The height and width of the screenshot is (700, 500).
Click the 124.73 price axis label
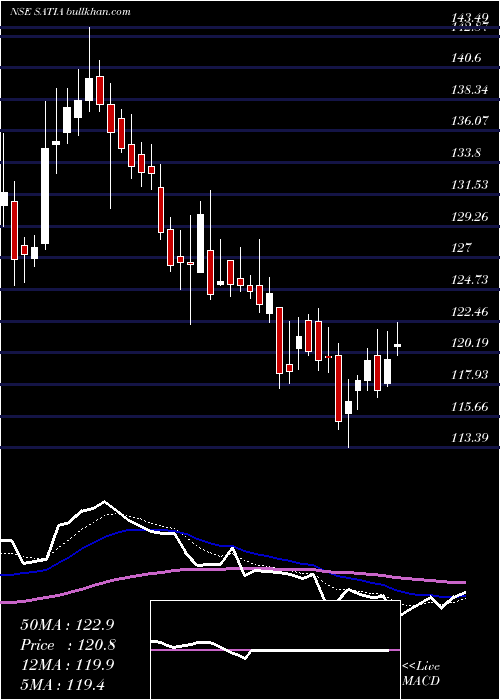pos(472,280)
